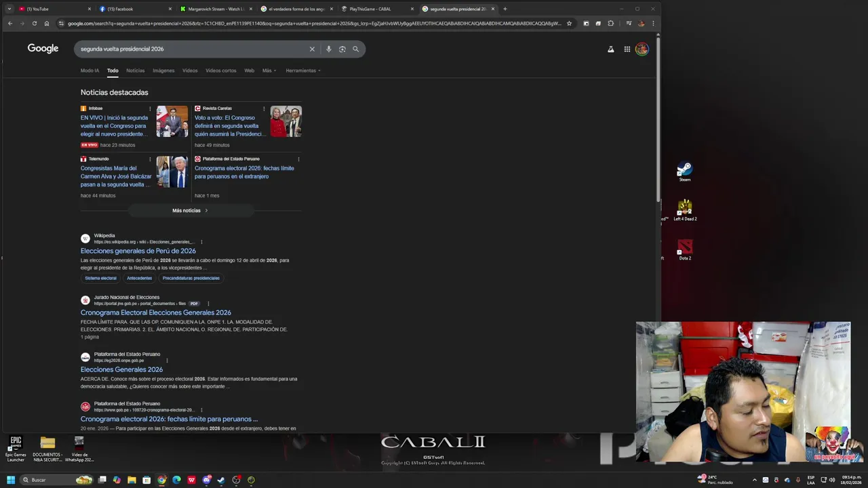The image size is (868, 488).
Task: Open Google Lens image search
Action: (342, 49)
